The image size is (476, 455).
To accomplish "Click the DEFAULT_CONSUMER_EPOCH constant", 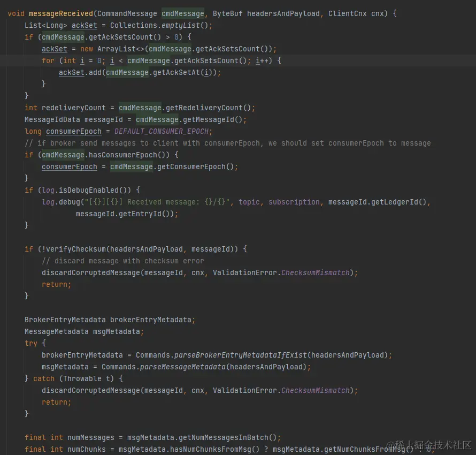I will (161, 132).
